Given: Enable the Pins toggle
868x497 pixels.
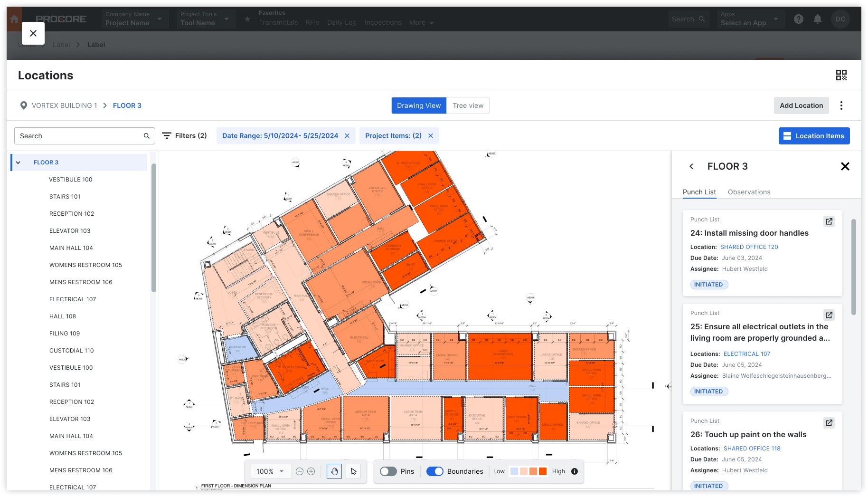Looking at the screenshot, I should 388,471.
